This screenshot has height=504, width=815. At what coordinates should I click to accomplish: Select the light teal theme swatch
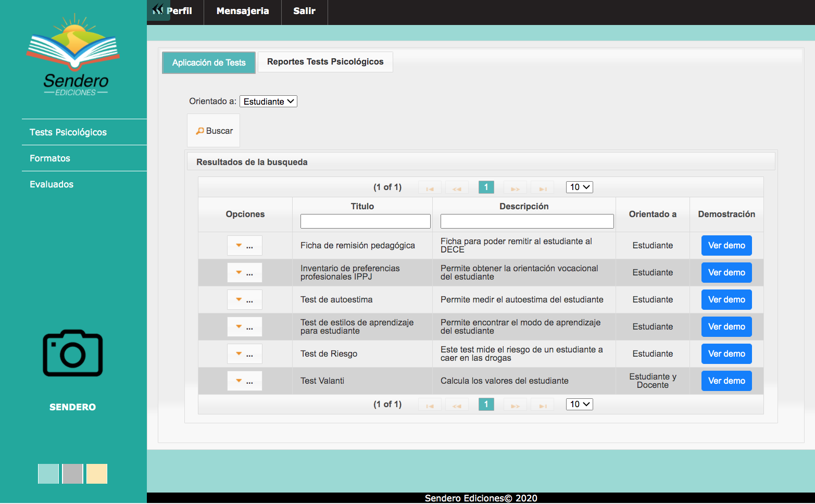point(48,474)
